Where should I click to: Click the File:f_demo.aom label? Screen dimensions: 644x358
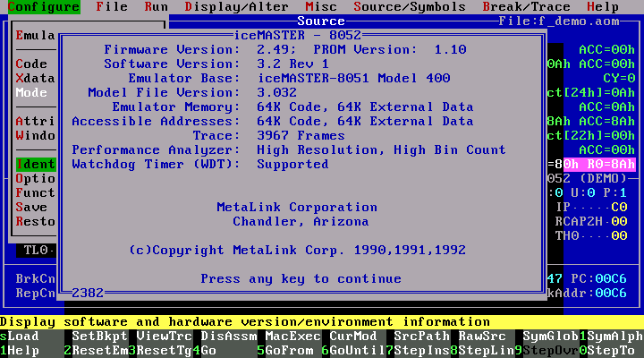(559, 21)
